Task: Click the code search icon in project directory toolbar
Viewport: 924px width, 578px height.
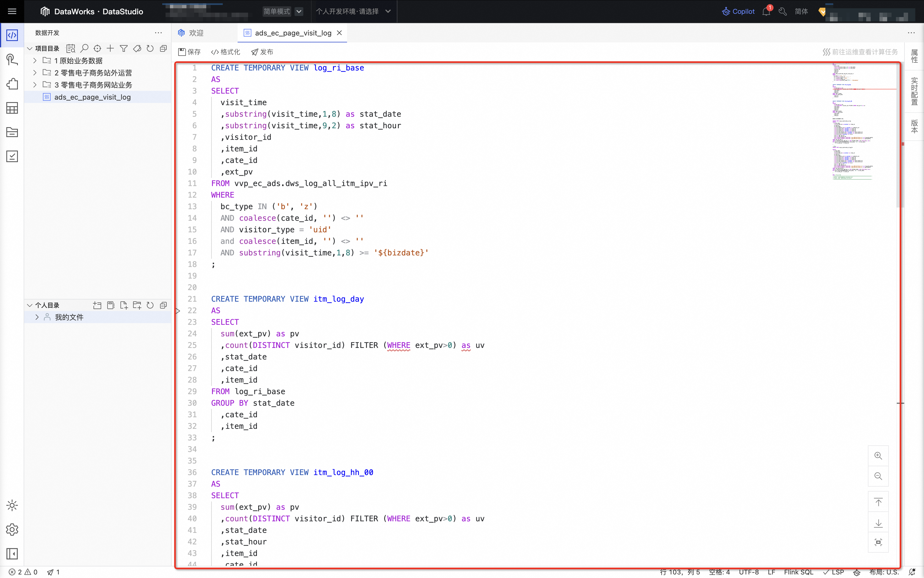Action: [71, 48]
